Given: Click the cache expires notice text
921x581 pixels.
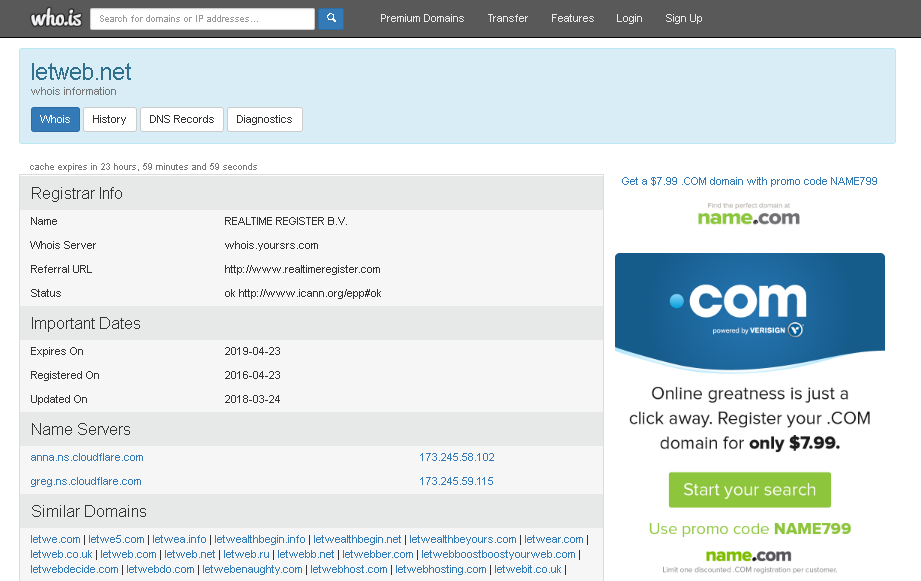Looking at the screenshot, I should tap(143, 167).
